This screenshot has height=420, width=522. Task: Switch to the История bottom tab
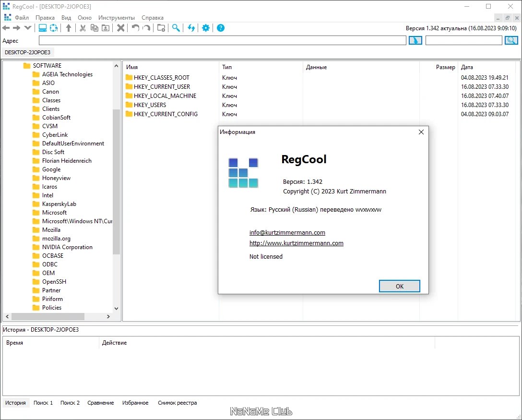(x=15, y=403)
